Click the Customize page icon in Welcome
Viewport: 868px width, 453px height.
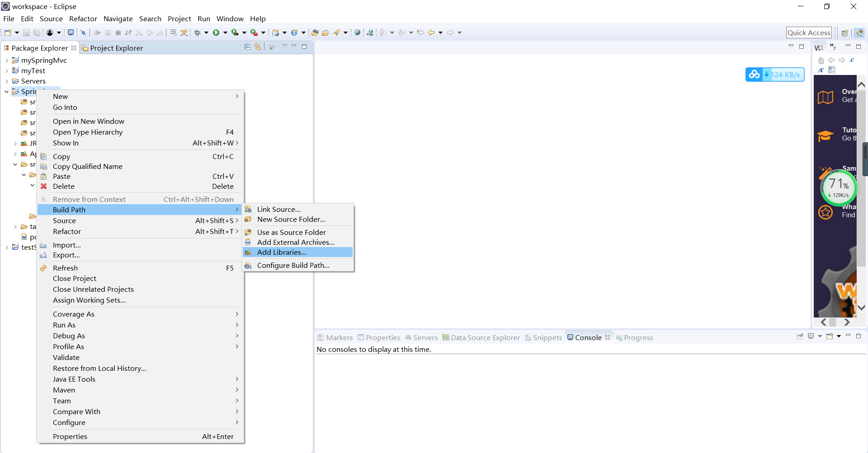click(x=832, y=70)
